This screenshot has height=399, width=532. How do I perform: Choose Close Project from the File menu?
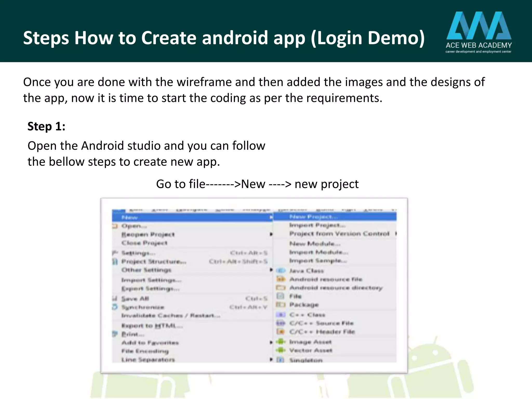click(192, 243)
